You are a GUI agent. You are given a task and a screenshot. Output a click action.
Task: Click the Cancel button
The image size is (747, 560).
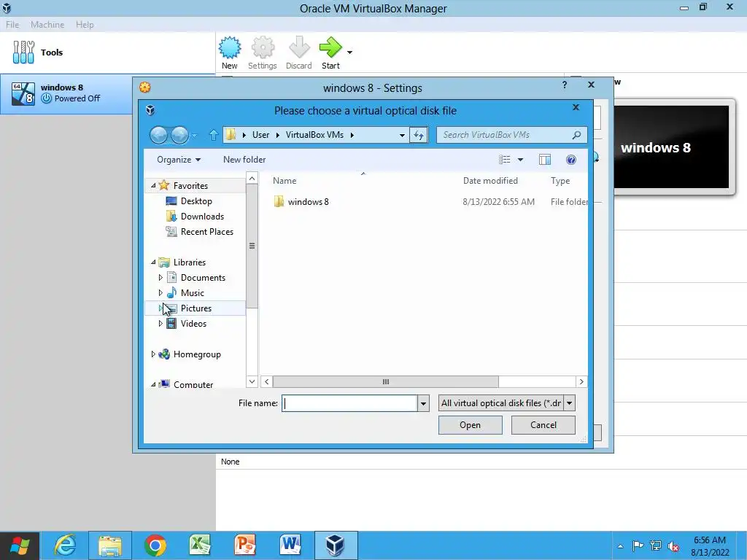click(543, 425)
